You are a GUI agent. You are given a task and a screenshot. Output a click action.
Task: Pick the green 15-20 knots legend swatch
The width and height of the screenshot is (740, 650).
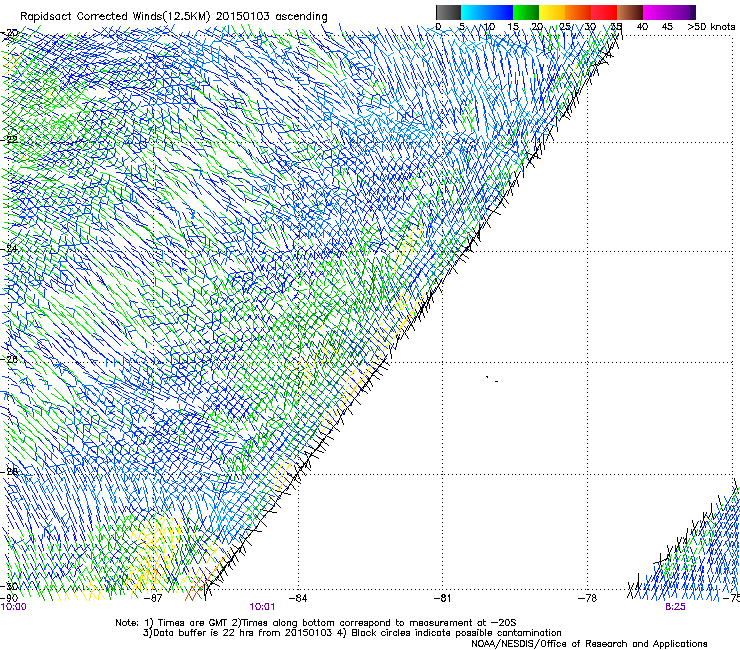coord(526,12)
